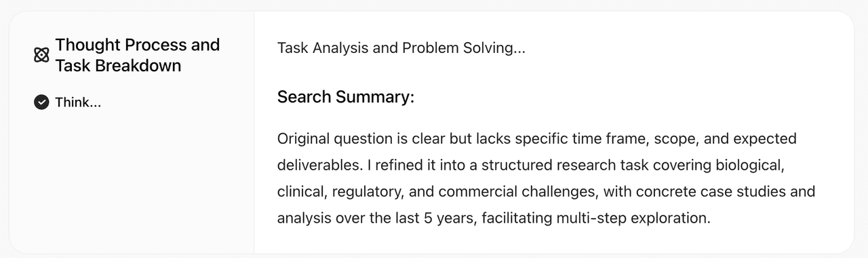The image size is (868, 258).
Task: Click the word "clinical" in the summary
Action: click(302, 192)
